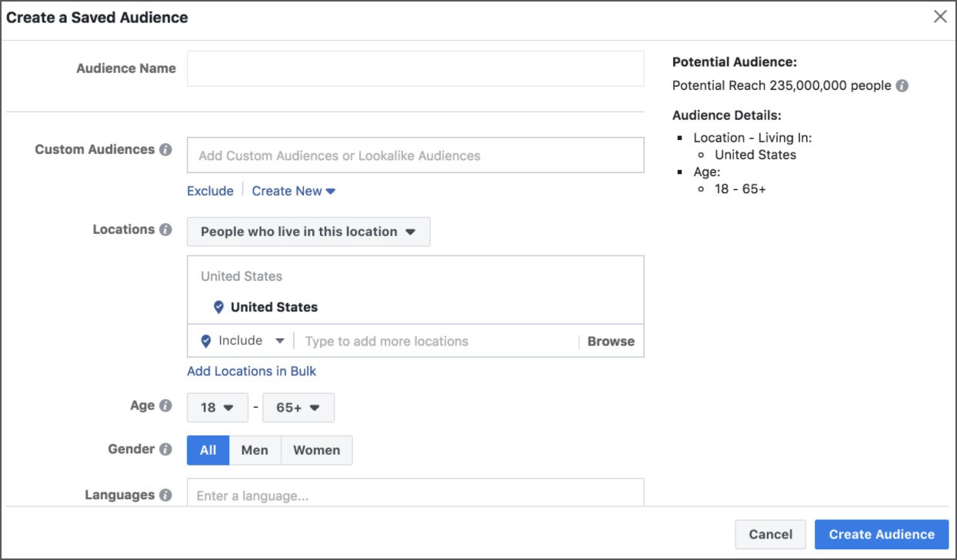Select Women as the target gender
Screen dimensions: 957x560
tap(316, 449)
